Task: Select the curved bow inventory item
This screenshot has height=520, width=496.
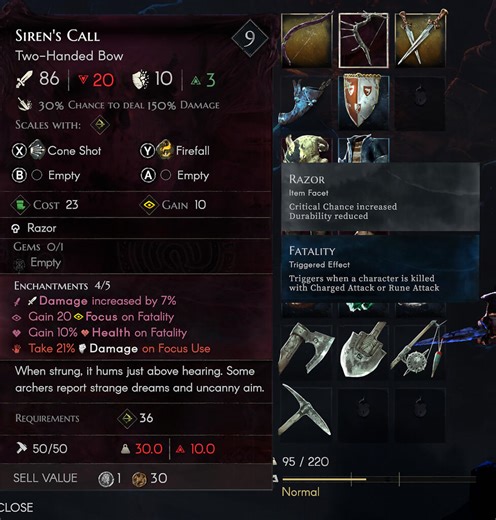Action: point(306,40)
